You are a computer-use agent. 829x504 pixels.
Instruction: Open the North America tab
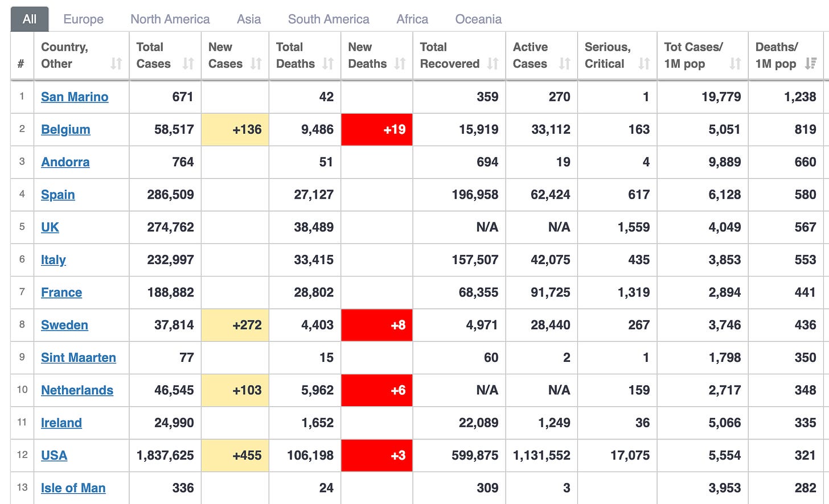pyautogui.click(x=170, y=19)
